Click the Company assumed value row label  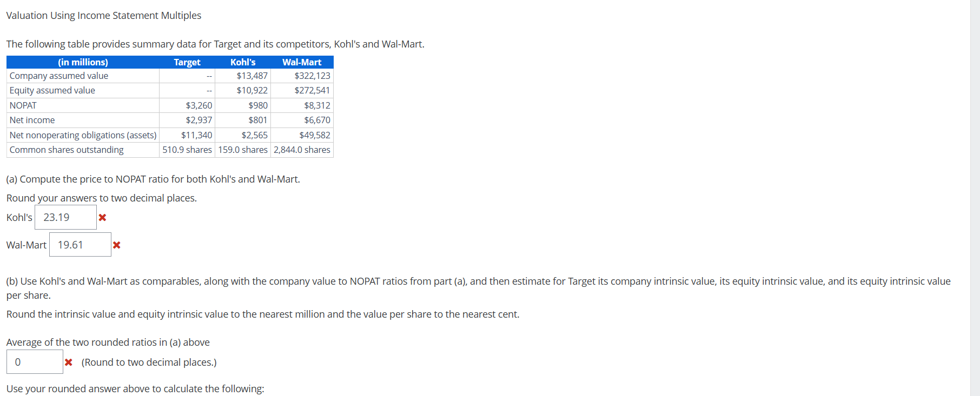pos(58,76)
